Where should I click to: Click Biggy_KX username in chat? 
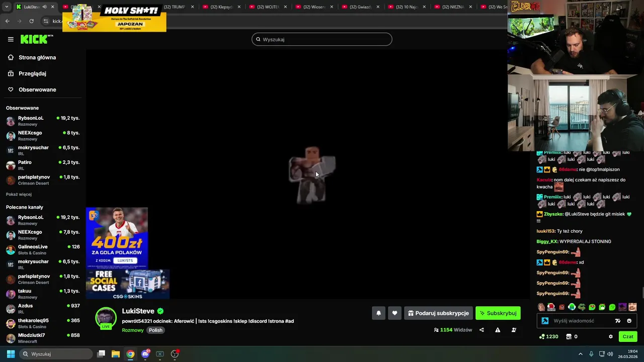pyautogui.click(x=547, y=241)
